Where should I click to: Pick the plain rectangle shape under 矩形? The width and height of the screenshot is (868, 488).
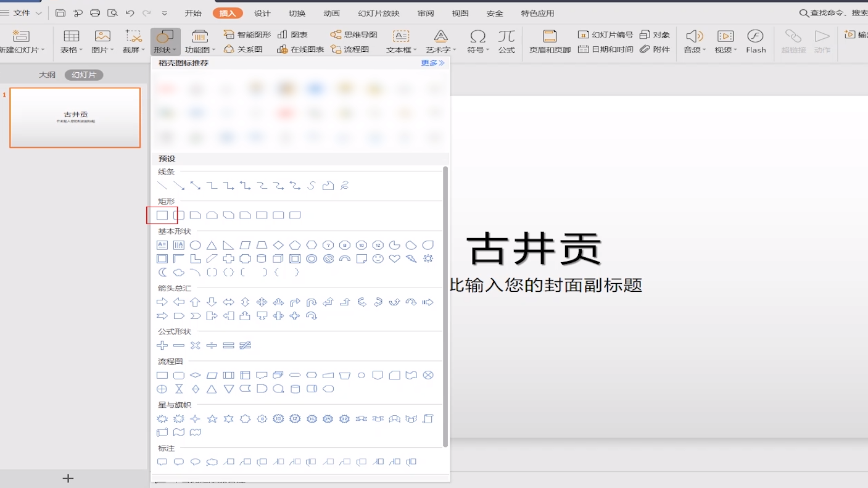point(162,215)
